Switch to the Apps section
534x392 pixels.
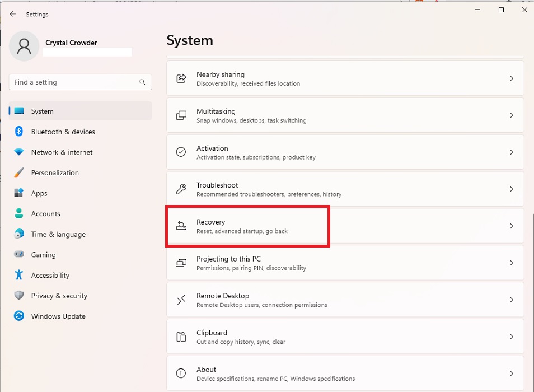point(39,193)
